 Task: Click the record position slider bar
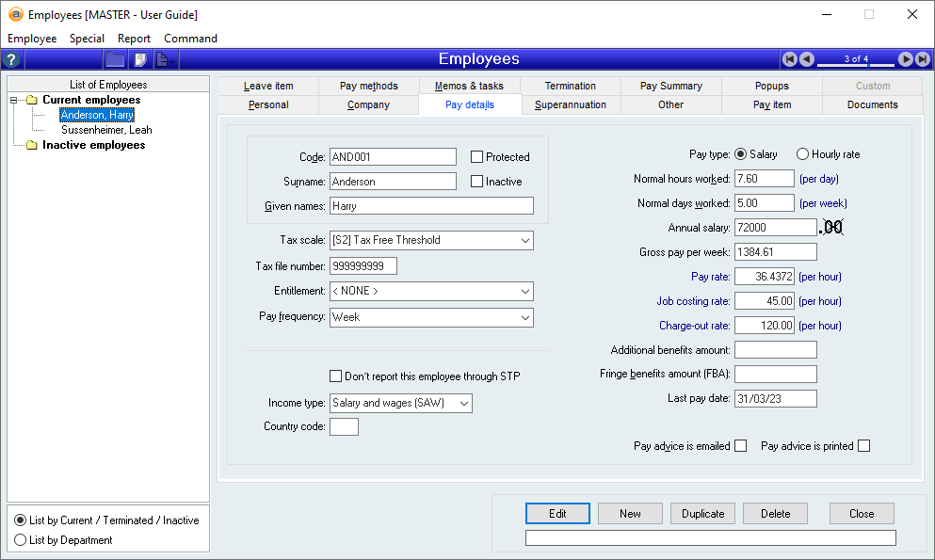click(x=856, y=64)
